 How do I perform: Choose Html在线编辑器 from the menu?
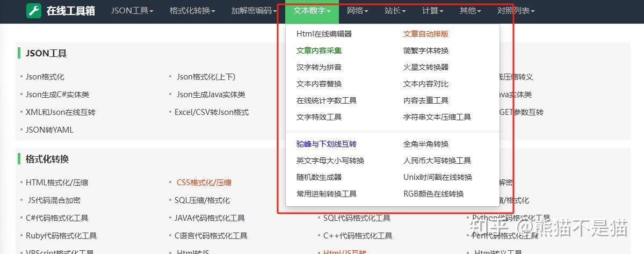tap(324, 34)
